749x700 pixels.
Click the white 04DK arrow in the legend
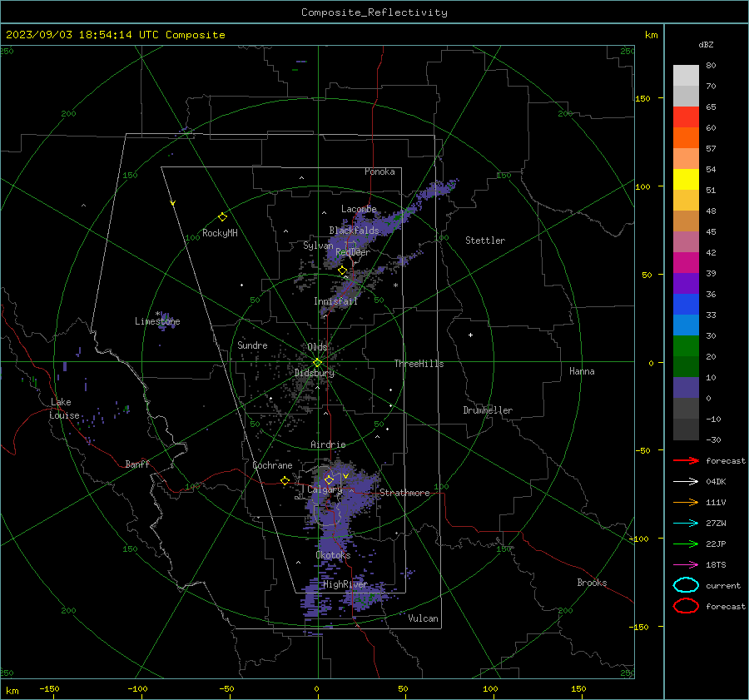(x=686, y=482)
